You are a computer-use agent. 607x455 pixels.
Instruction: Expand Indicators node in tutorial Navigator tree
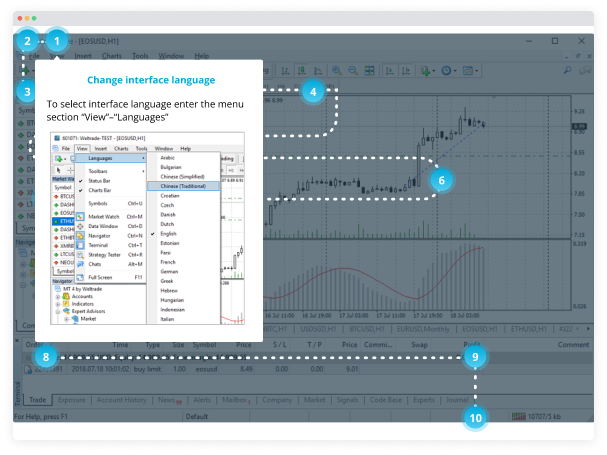(58, 304)
